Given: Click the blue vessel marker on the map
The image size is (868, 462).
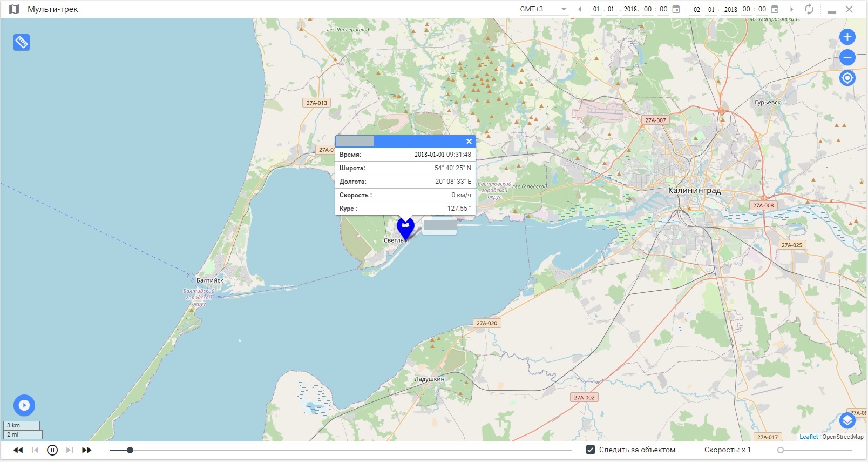Looking at the screenshot, I should coord(405,227).
